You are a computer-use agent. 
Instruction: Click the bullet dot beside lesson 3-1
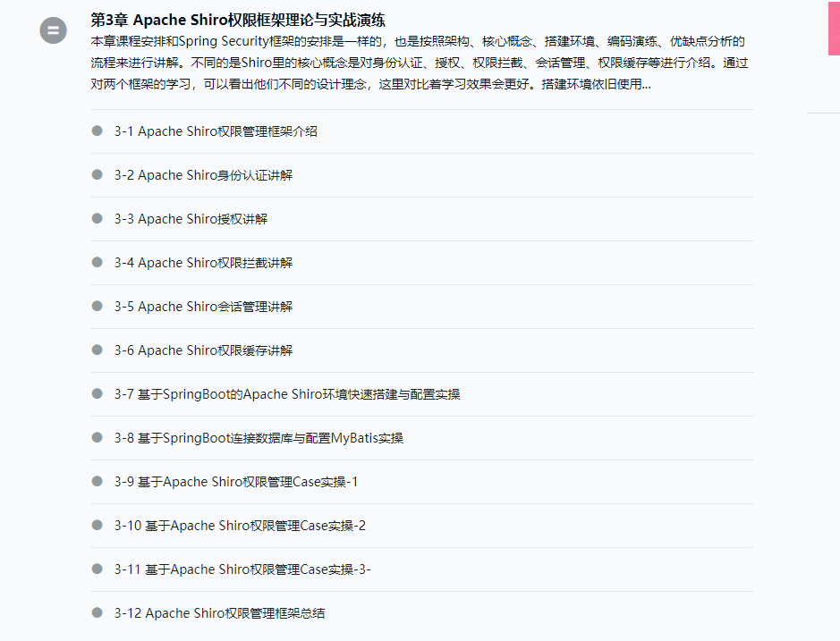[x=97, y=131]
